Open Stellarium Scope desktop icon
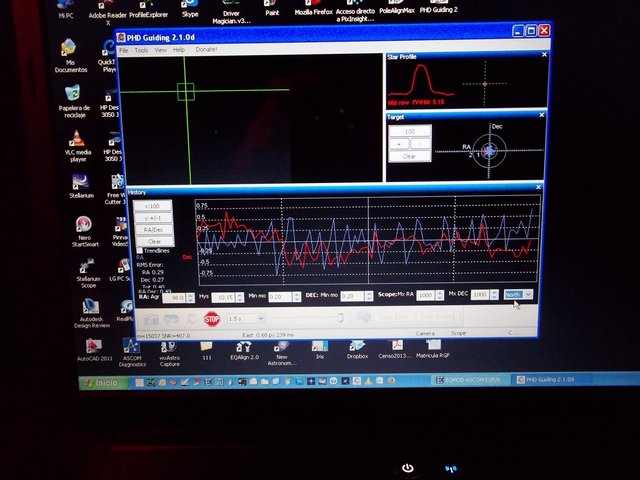The image size is (640, 480). [x=88, y=273]
